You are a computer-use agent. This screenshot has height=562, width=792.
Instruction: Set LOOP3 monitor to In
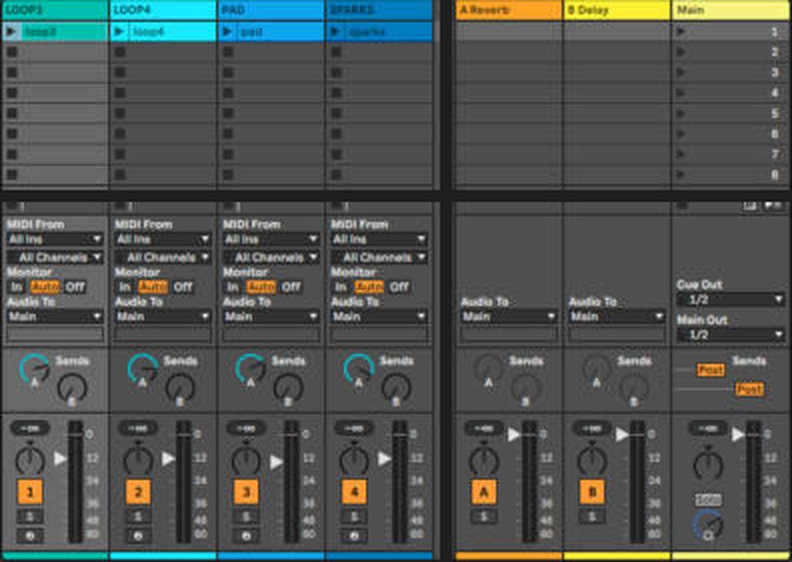pos(17,287)
